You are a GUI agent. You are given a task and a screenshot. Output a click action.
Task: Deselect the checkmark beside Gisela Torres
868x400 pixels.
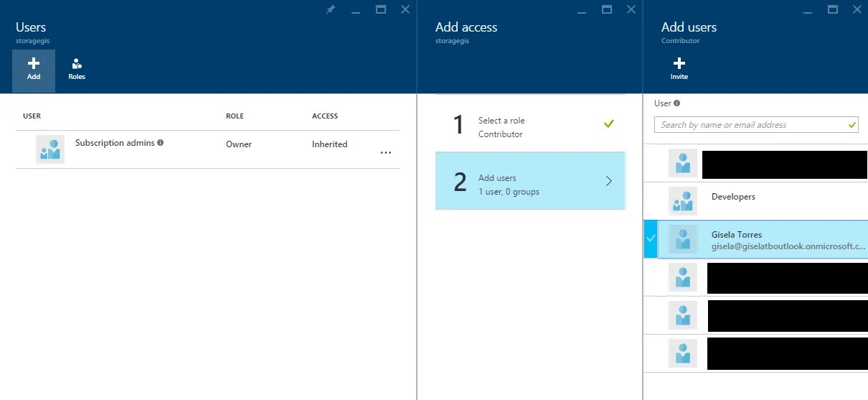click(x=651, y=239)
